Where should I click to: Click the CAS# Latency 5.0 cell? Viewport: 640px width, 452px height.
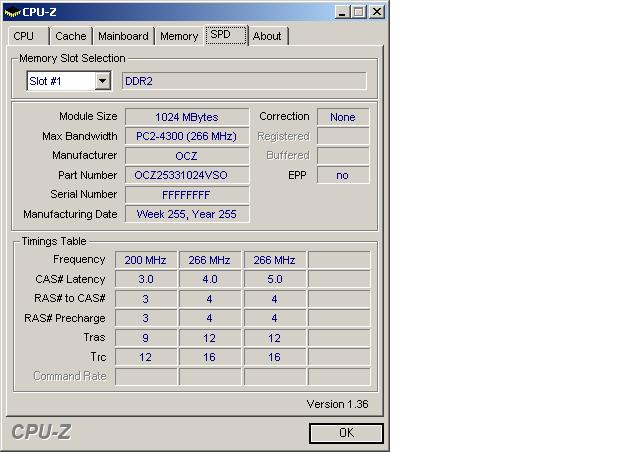[275, 279]
